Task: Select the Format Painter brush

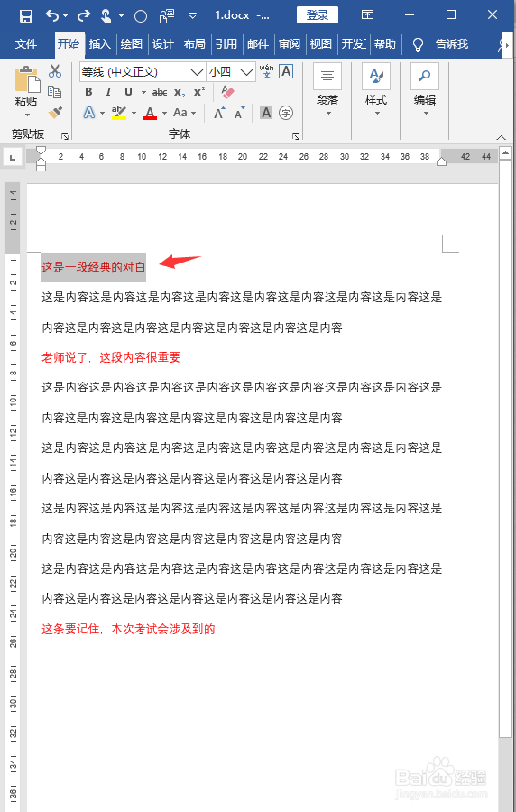Action: 55,113
